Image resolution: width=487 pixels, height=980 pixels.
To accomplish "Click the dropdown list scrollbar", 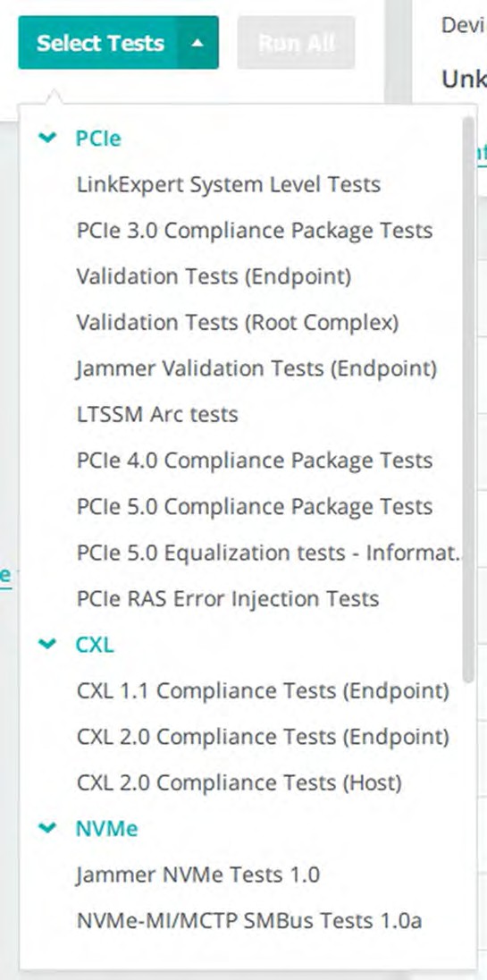I will point(468,400).
